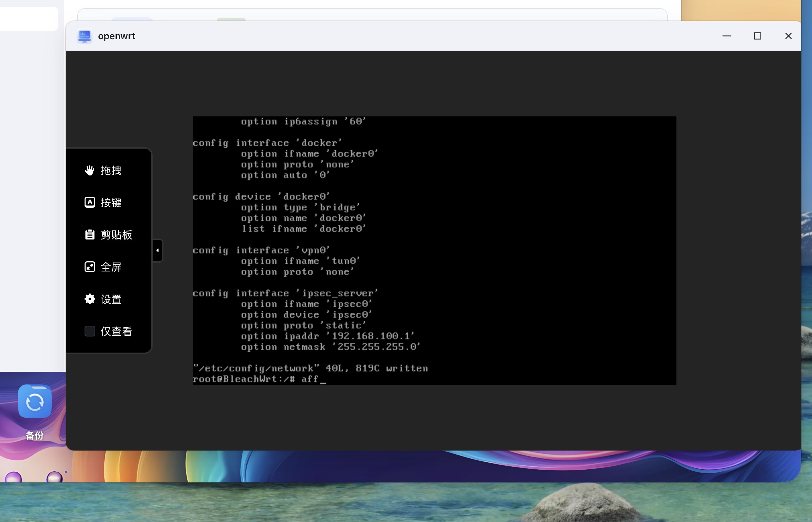
Task: Click the openwrt window title text
Action: (x=116, y=36)
